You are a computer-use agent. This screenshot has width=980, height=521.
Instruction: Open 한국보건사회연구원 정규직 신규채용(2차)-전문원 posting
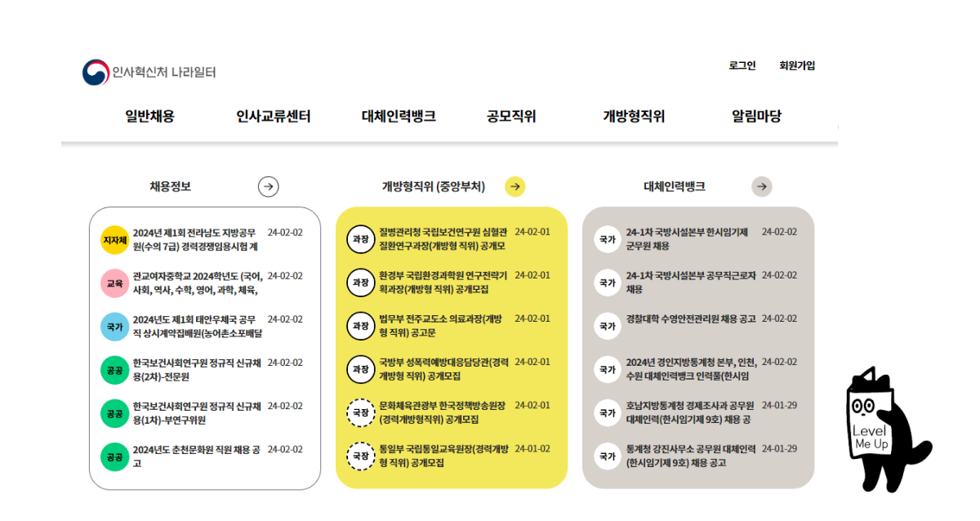coord(197,369)
